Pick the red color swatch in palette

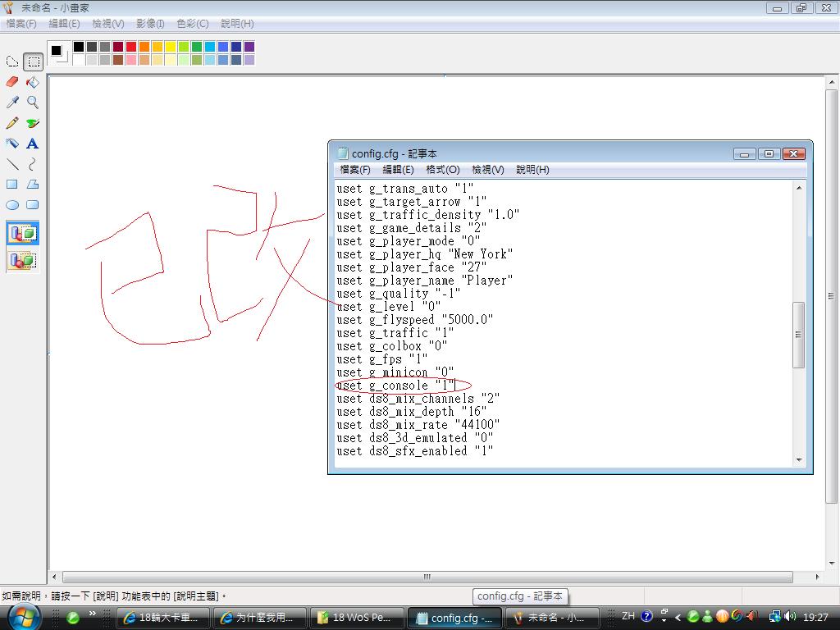point(131,47)
